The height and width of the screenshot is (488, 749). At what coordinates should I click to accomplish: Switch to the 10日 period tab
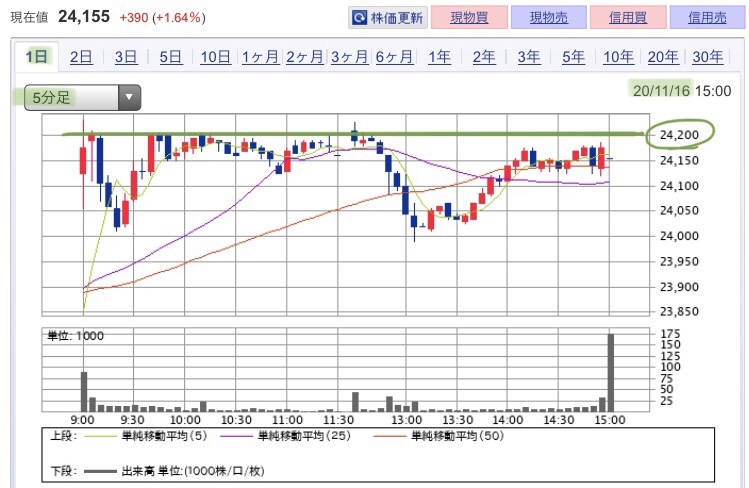(x=215, y=57)
